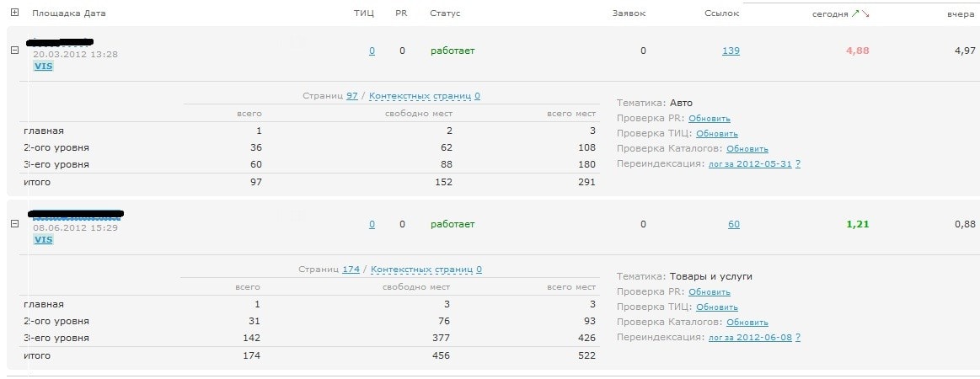Open the "Страниц 174" page count link

coord(351,270)
